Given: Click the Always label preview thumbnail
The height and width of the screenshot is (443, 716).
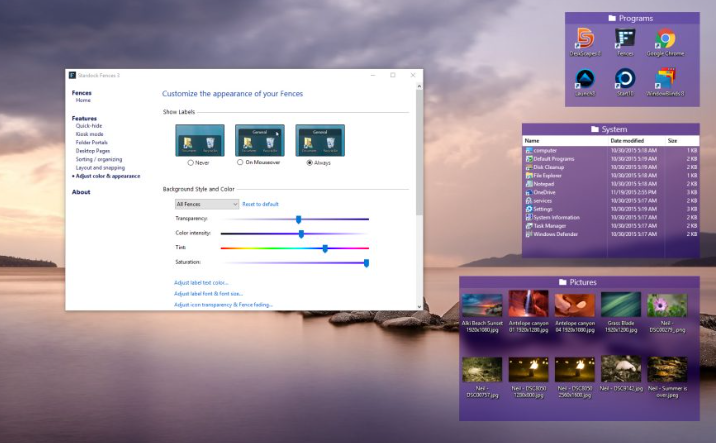Looking at the screenshot, I should [320, 141].
